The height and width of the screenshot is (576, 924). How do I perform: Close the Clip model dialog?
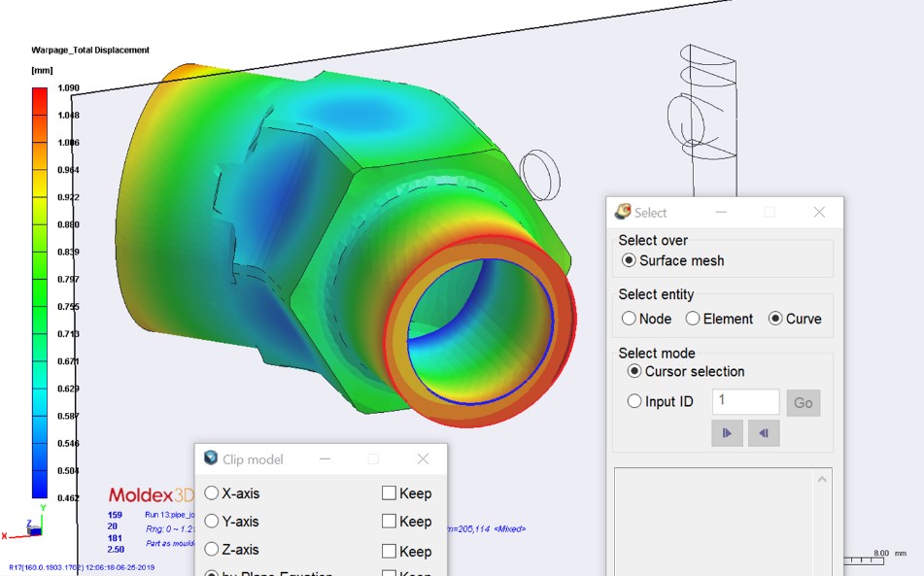click(x=423, y=458)
